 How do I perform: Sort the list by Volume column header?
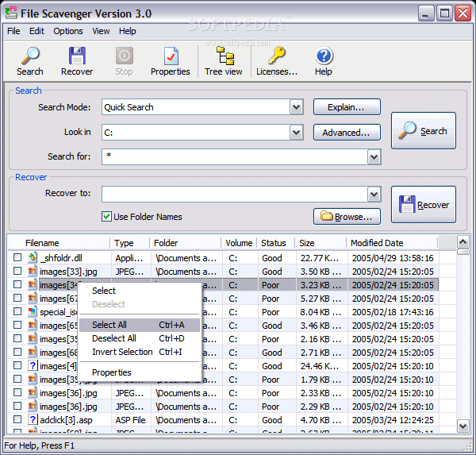[240, 243]
